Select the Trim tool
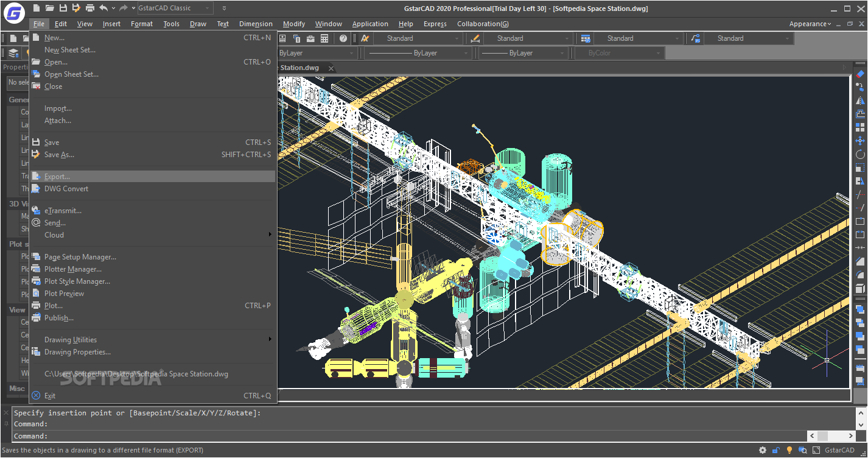This screenshot has width=868, height=458. pyautogui.click(x=860, y=194)
